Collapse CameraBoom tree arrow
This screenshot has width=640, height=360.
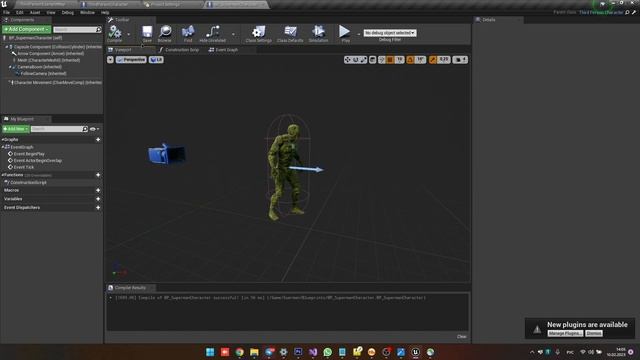tap(10, 67)
